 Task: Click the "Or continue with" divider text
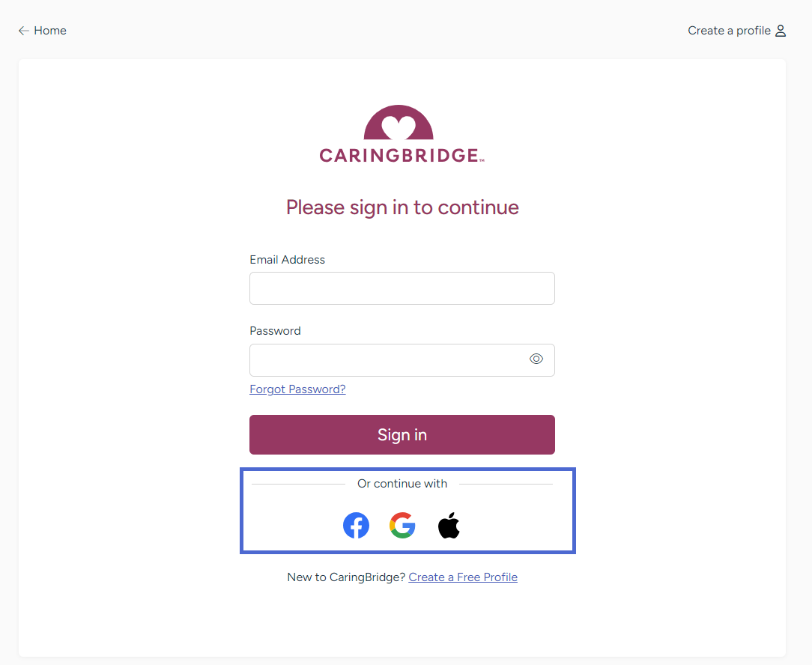point(402,484)
